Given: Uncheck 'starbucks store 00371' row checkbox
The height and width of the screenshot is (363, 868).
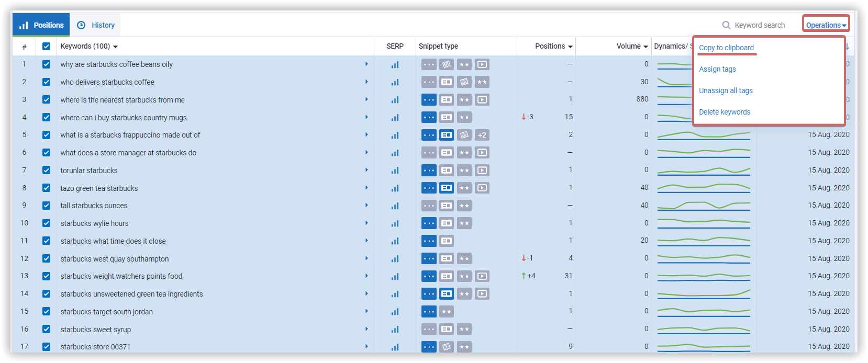Looking at the screenshot, I should 47,347.
